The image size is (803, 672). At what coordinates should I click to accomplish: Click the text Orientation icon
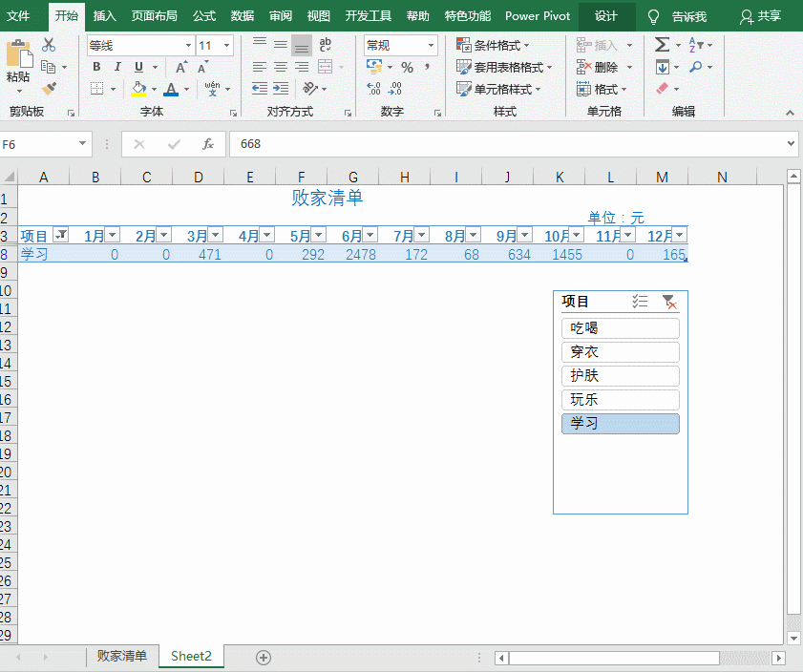click(x=310, y=89)
